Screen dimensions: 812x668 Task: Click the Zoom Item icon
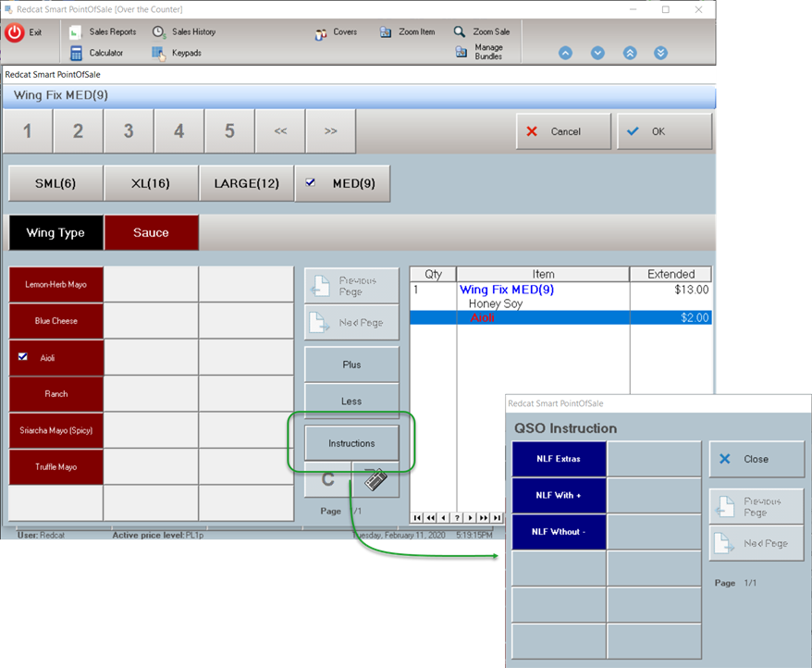pyautogui.click(x=386, y=32)
